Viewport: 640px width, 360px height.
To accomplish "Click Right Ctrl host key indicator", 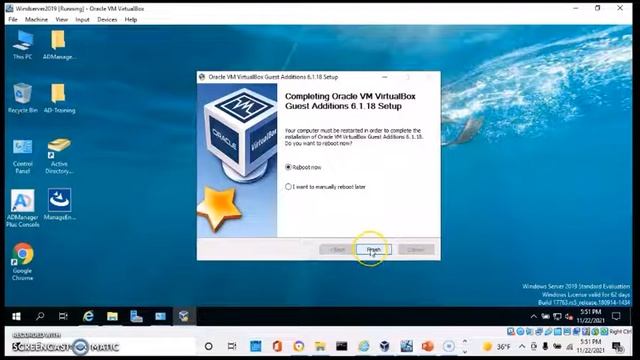I will coord(620,332).
